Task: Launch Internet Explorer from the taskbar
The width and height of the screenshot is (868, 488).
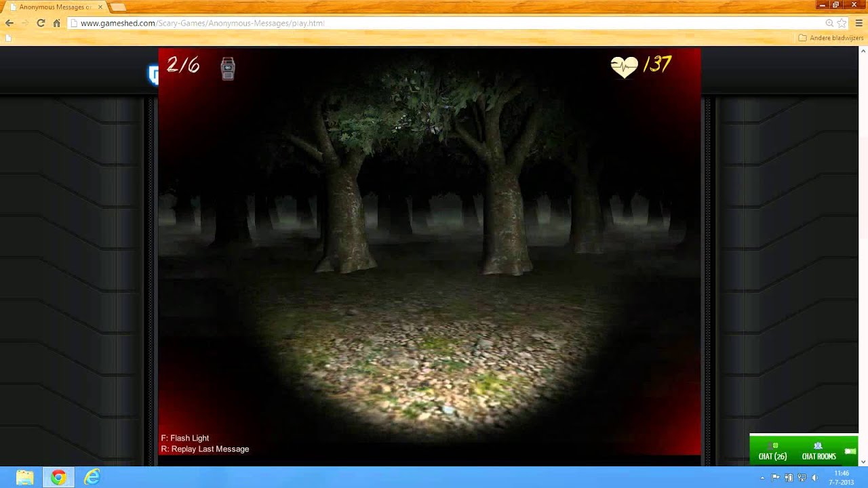Action: click(92, 478)
